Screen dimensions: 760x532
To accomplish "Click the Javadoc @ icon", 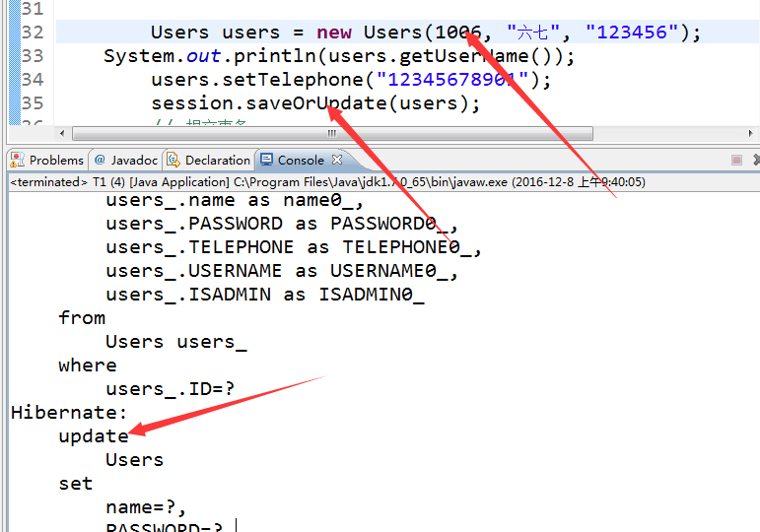I will pos(100,160).
